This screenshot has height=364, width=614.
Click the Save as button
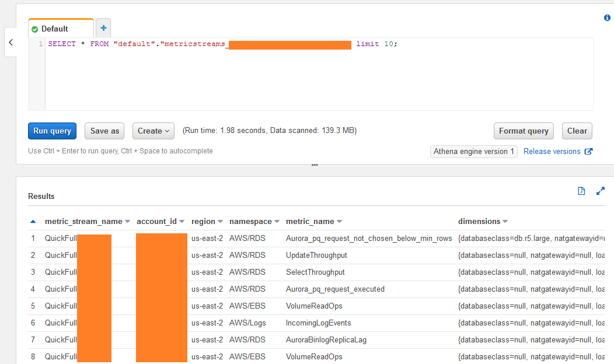tap(104, 131)
